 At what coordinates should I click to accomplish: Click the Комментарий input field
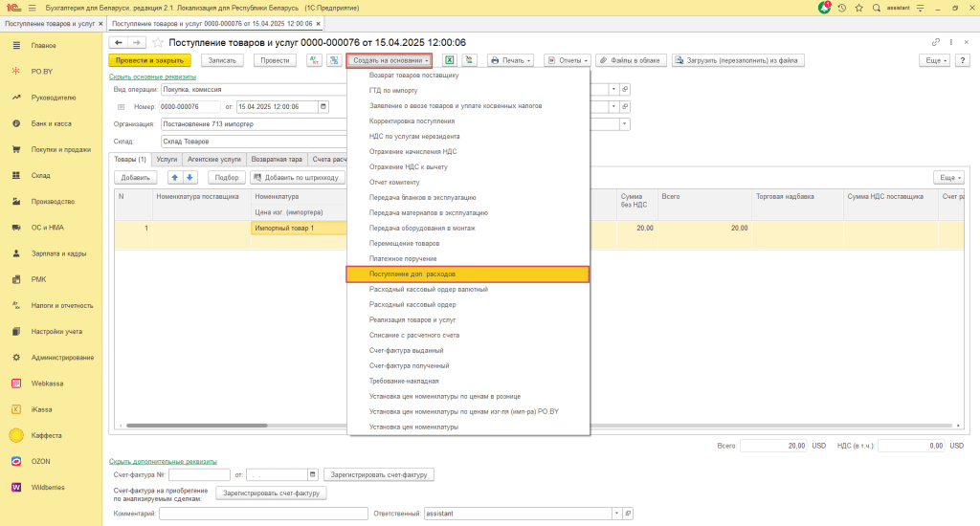coord(264,514)
